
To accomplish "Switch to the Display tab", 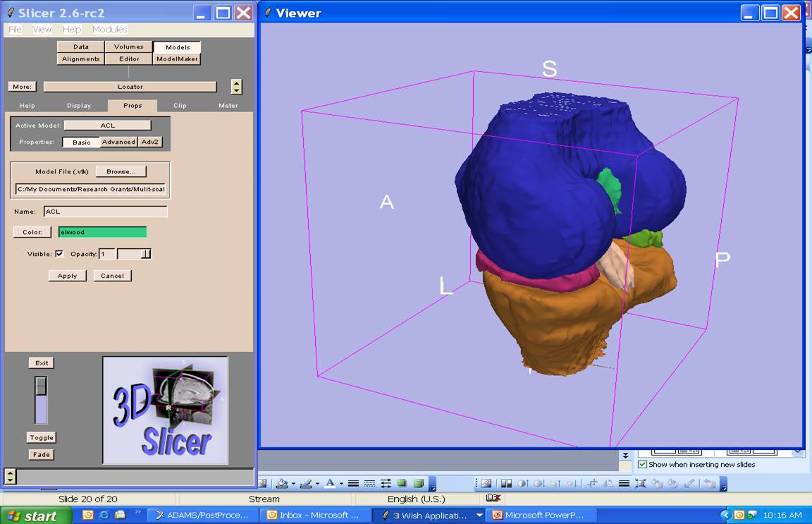I will 79,106.
